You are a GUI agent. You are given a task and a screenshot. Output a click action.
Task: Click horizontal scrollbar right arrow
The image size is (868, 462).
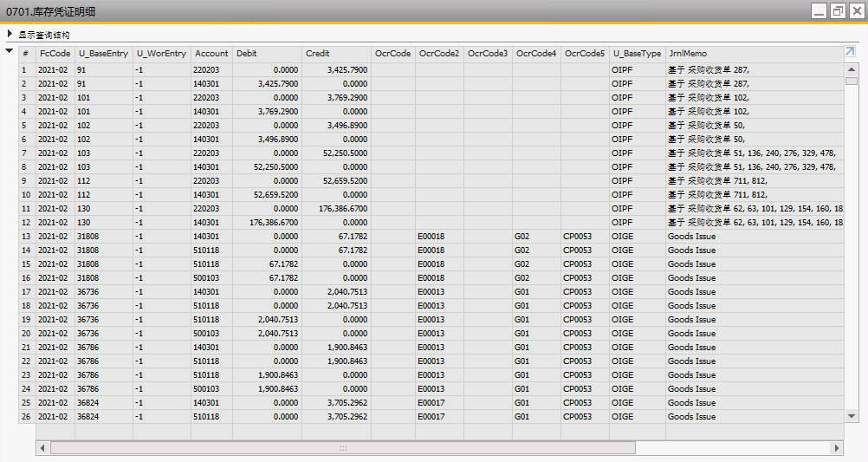coord(837,447)
